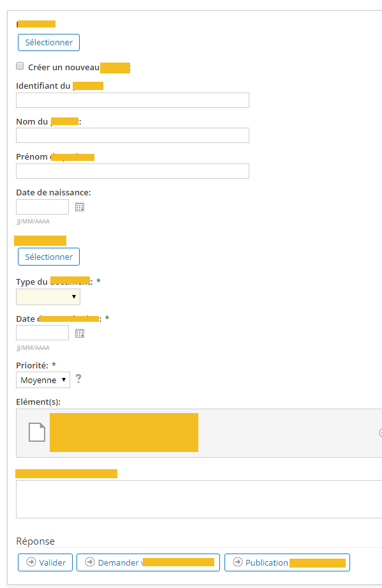Viewport: 382px width, 588px height.
Task: Click the Demander button
Action: (149, 562)
